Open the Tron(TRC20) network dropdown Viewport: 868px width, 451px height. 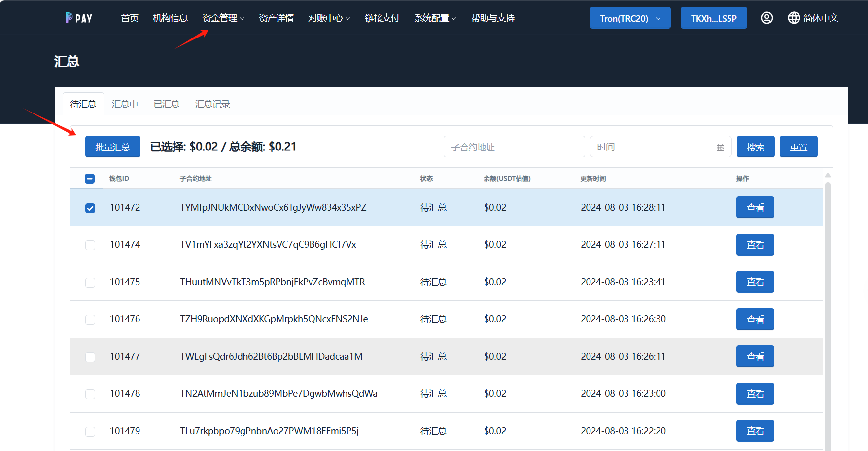[x=630, y=18]
